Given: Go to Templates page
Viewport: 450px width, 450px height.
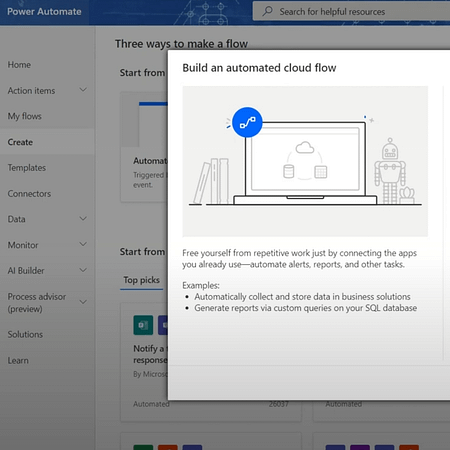Looking at the screenshot, I should [27, 168].
